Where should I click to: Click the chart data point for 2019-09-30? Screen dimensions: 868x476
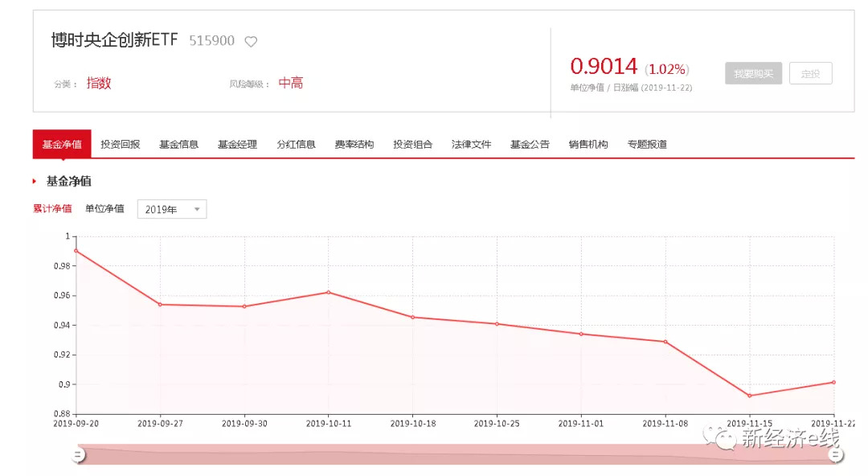coord(244,306)
